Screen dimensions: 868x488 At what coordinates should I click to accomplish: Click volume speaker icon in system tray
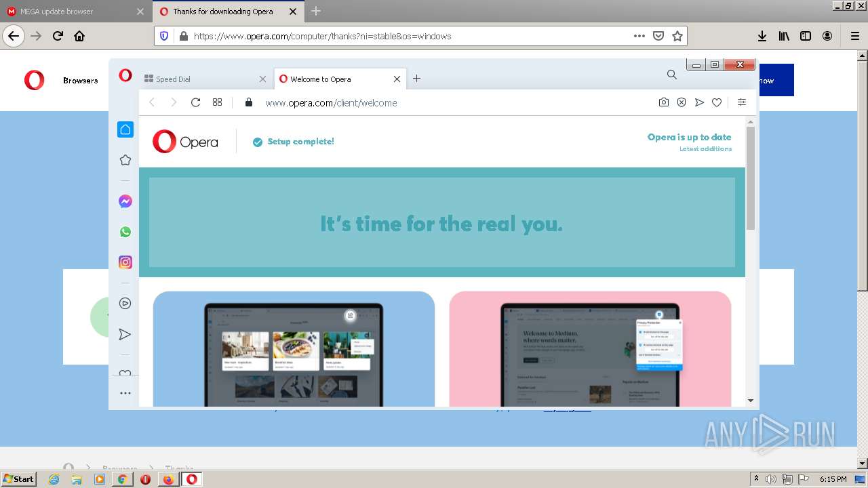[771, 479]
